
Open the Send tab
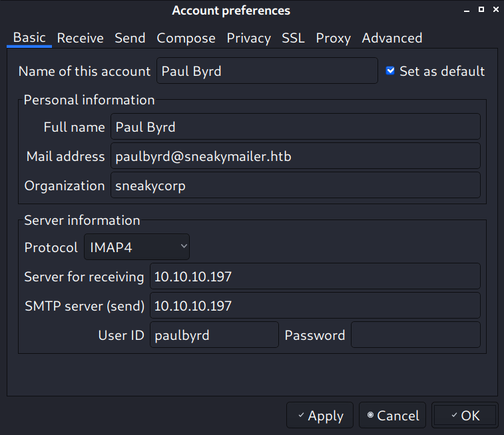[130, 38]
